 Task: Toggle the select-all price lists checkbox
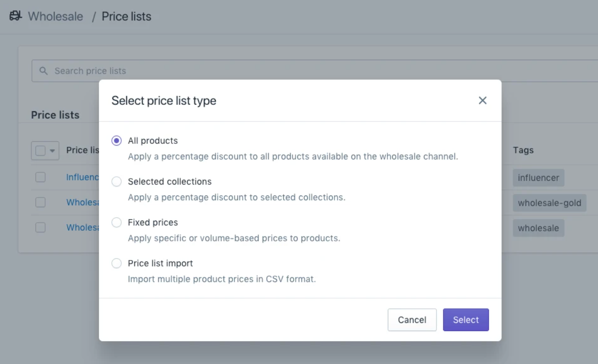[40, 151]
